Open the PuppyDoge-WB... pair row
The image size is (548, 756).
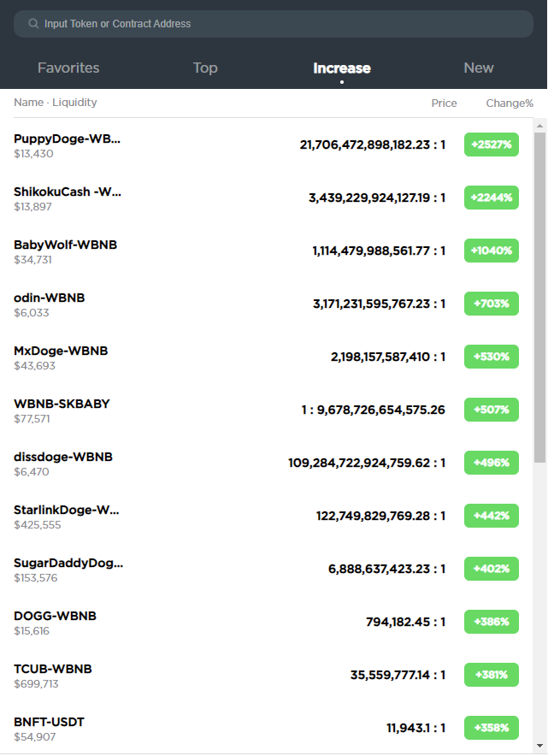[267, 145]
